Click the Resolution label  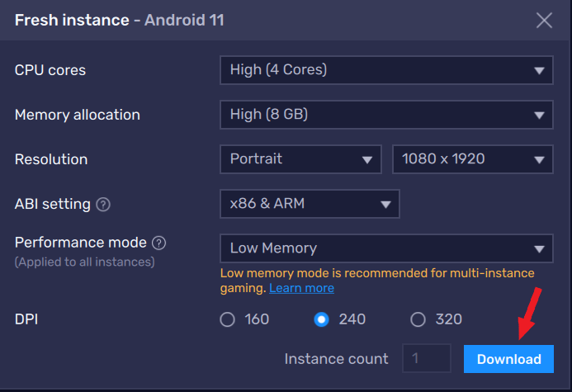[x=51, y=159]
